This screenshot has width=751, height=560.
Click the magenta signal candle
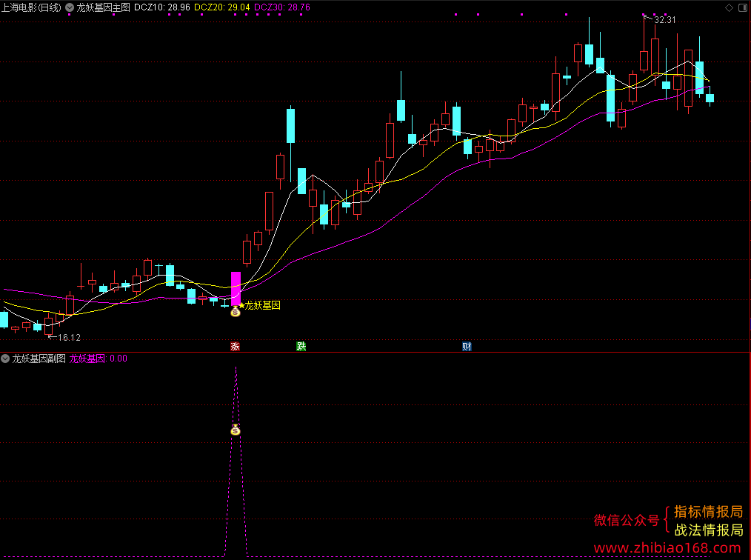tap(236, 288)
